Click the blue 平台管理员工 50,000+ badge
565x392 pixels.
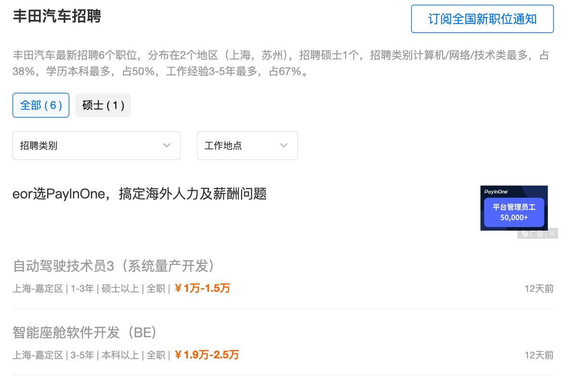tap(514, 212)
